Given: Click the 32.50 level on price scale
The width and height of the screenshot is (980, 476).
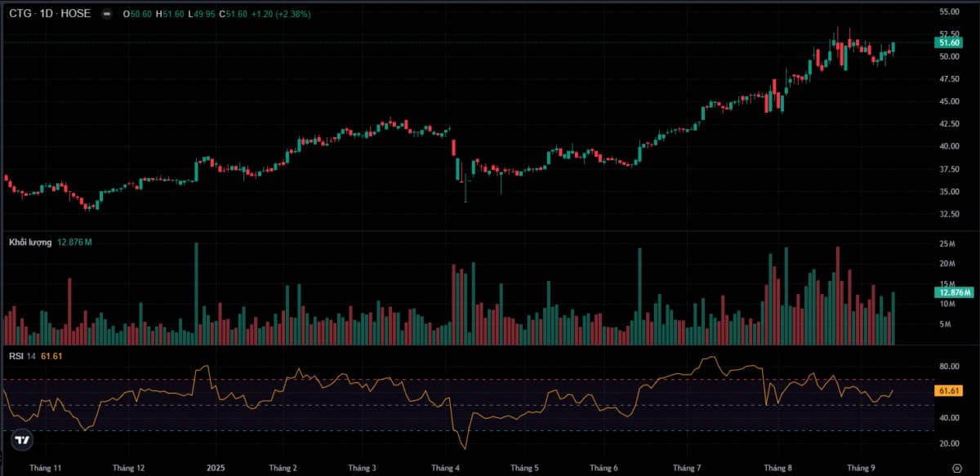Looking at the screenshot, I should (949, 214).
